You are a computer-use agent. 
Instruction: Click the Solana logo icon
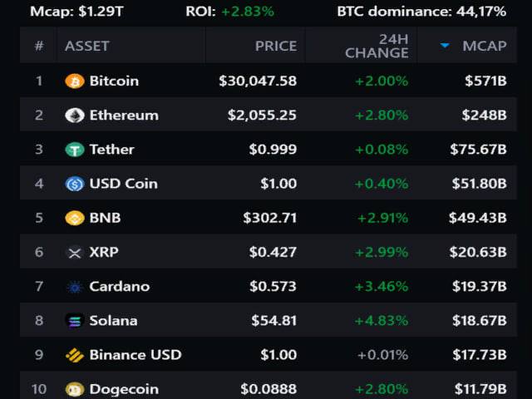coord(75,321)
